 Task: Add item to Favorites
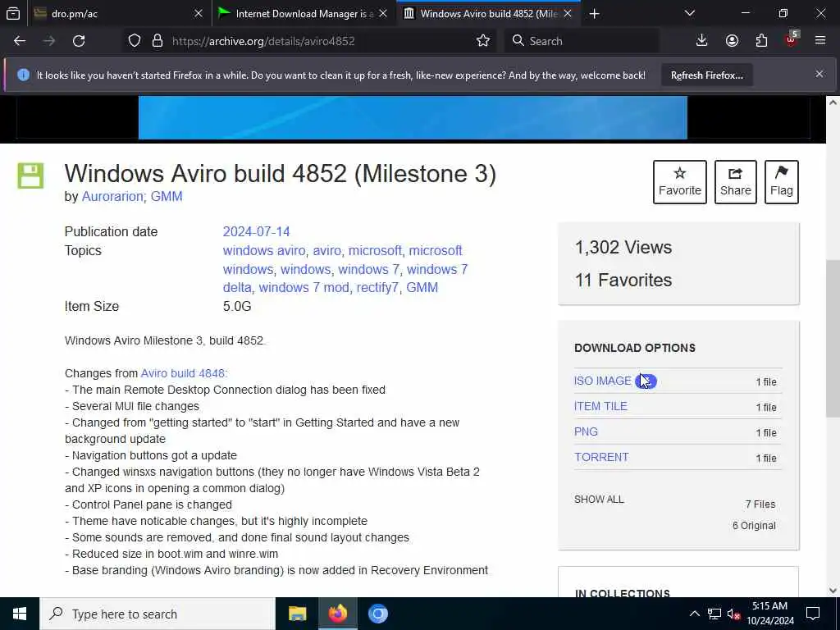(x=679, y=181)
